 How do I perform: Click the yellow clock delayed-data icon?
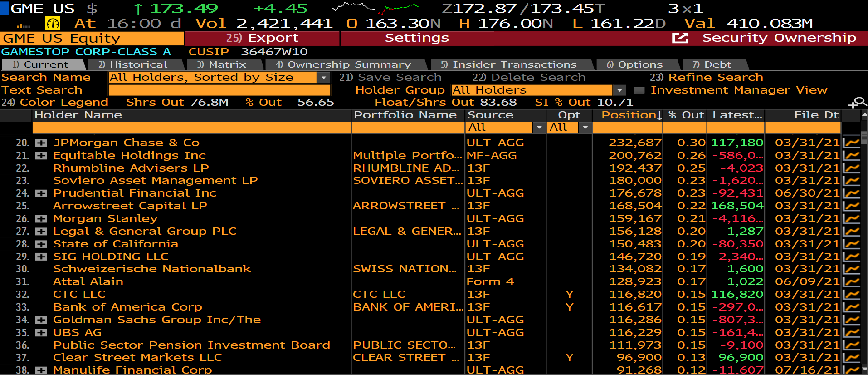coord(53,23)
